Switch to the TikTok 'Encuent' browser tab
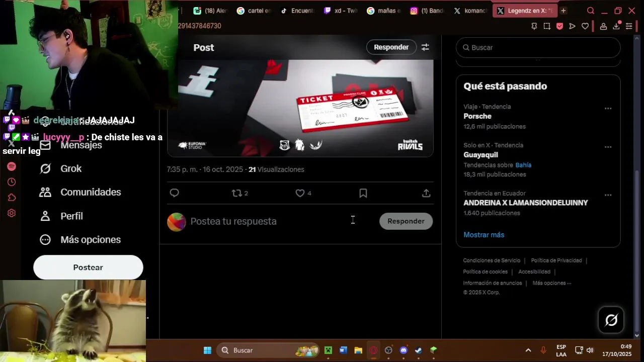Screen dimensions: 644x362 pyautogui.click(x=297, y=11)
